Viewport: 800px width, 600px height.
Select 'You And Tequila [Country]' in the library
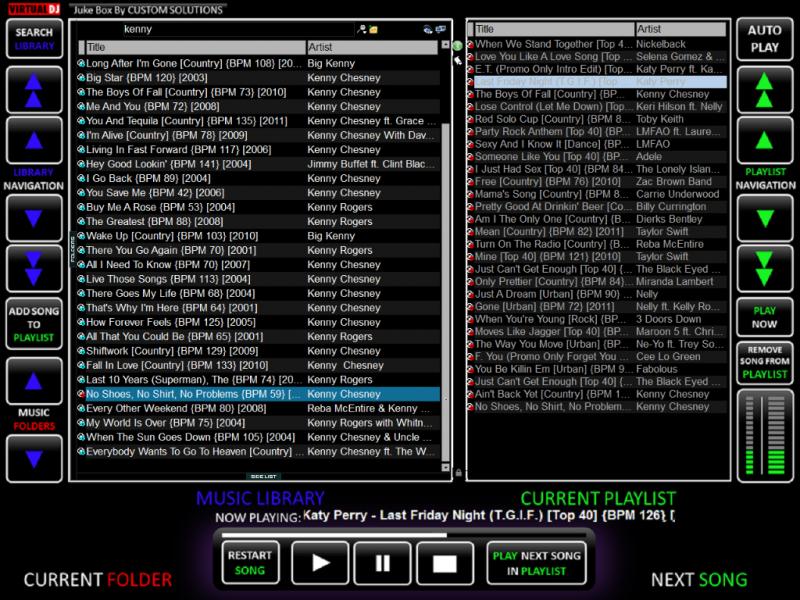259,121
